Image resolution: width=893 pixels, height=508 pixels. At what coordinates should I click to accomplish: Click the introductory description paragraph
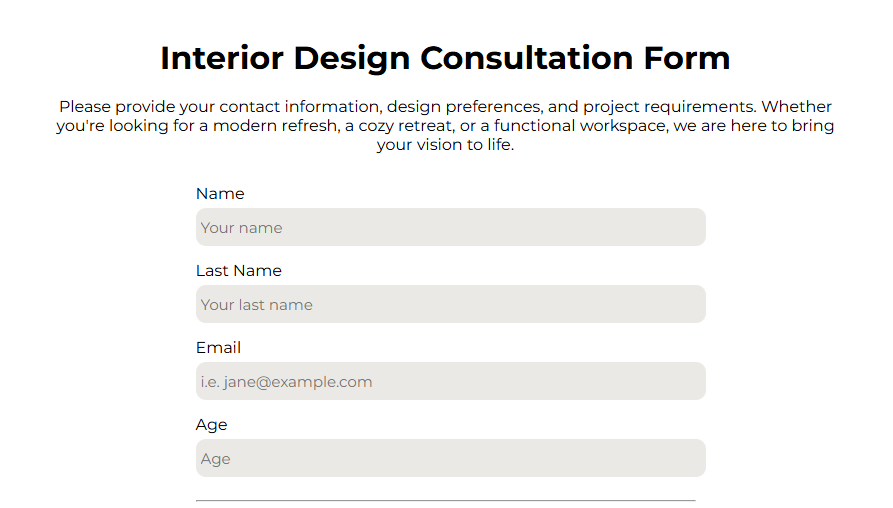pyautogui.click(x=445, y=126)
